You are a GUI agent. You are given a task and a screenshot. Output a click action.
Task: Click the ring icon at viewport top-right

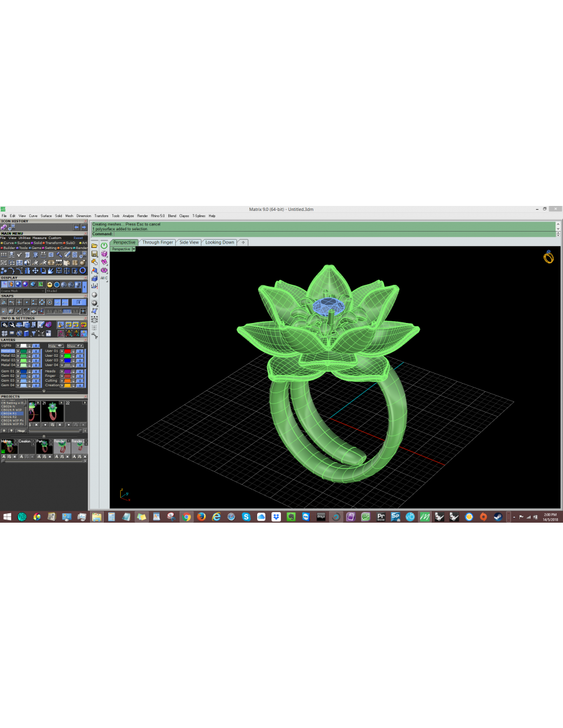click(x=549, y=257)
